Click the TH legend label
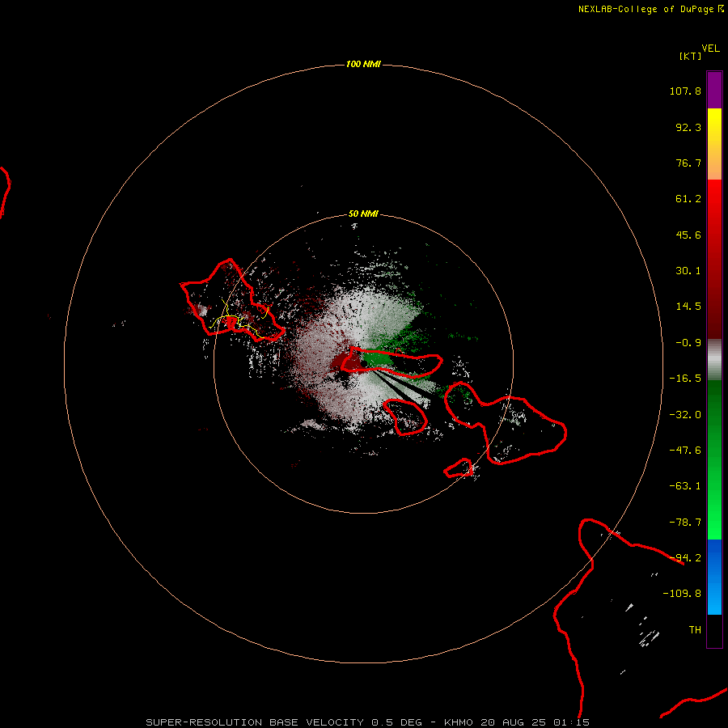The height and width of the screenshot is (728, 728). 695,630
